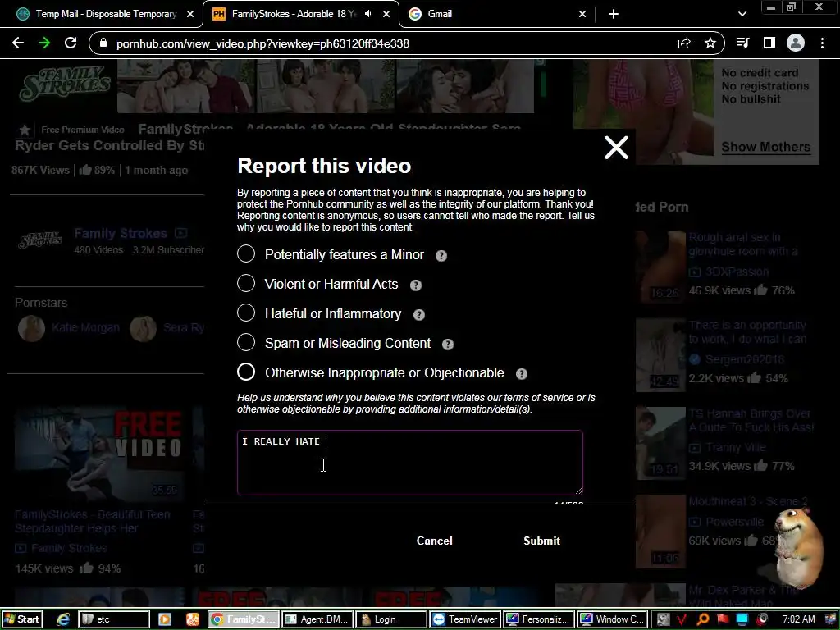Open the Chrome profile avatar menu

[x=796, y=43]
